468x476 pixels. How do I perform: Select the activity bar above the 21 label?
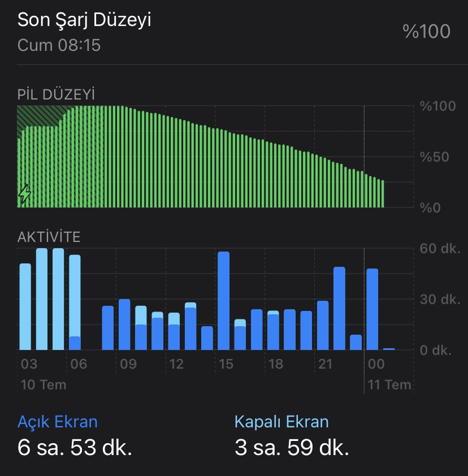pyautogui.click(x=323, y=325)
